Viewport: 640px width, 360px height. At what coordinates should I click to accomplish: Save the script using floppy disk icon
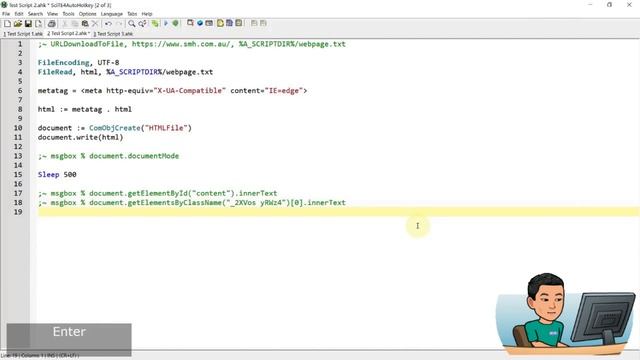coord(28,24)
